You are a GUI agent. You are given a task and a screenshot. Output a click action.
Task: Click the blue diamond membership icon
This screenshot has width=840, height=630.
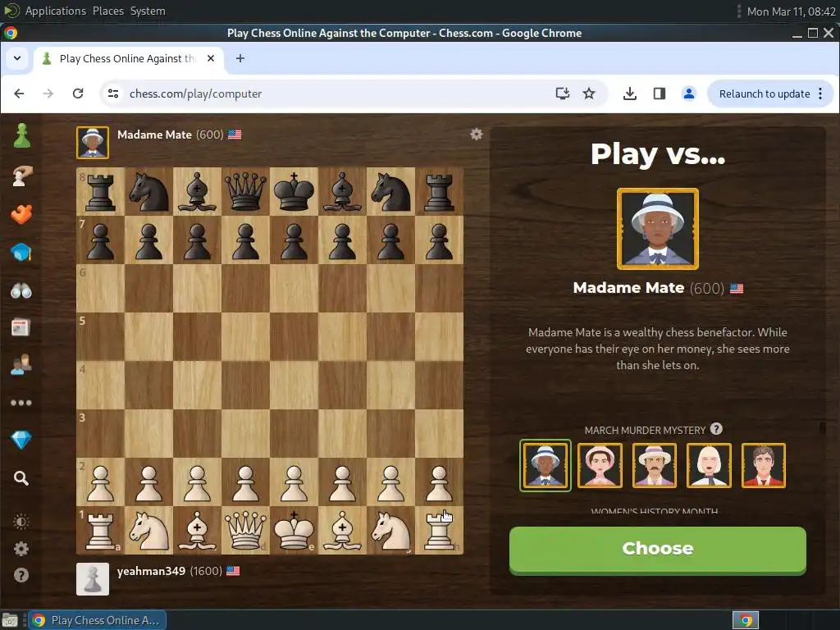pos(21,440)
